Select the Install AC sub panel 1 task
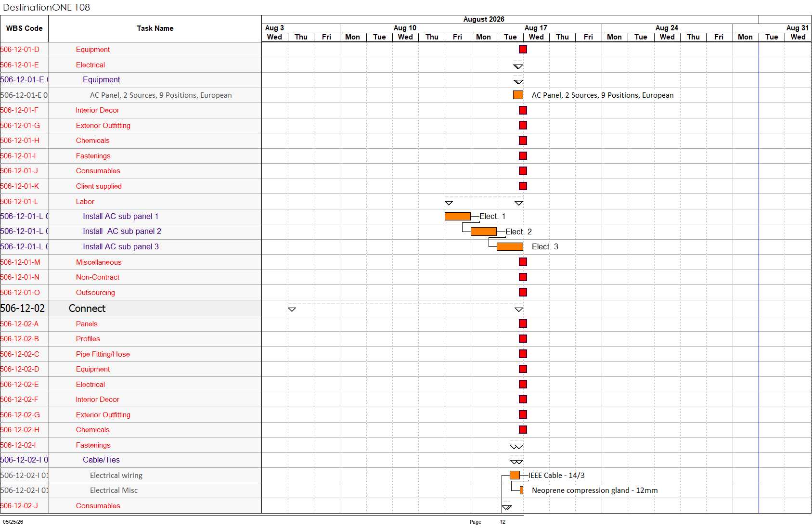The height and width of the screenshot is (528, 812). [x=120, y=216]
